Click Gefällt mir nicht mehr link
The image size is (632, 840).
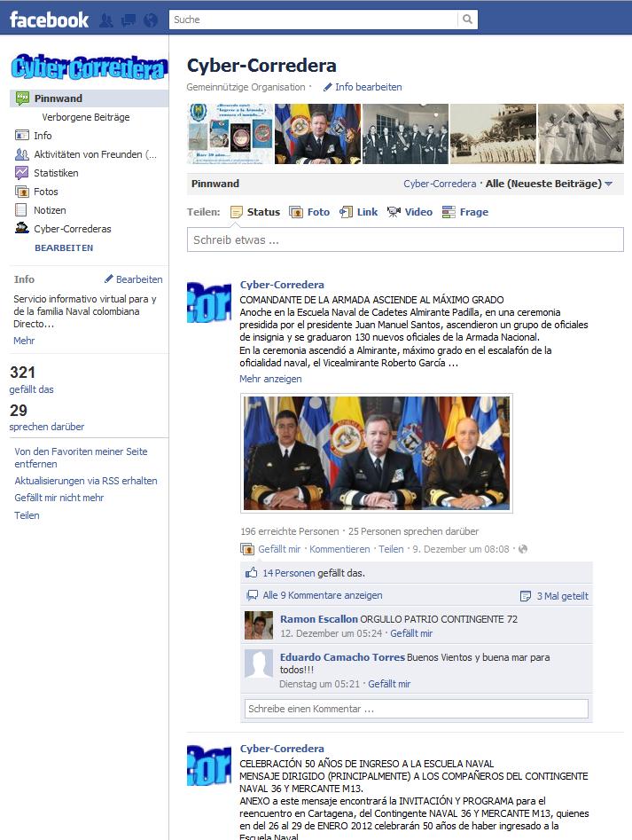[x=59, y=498]
